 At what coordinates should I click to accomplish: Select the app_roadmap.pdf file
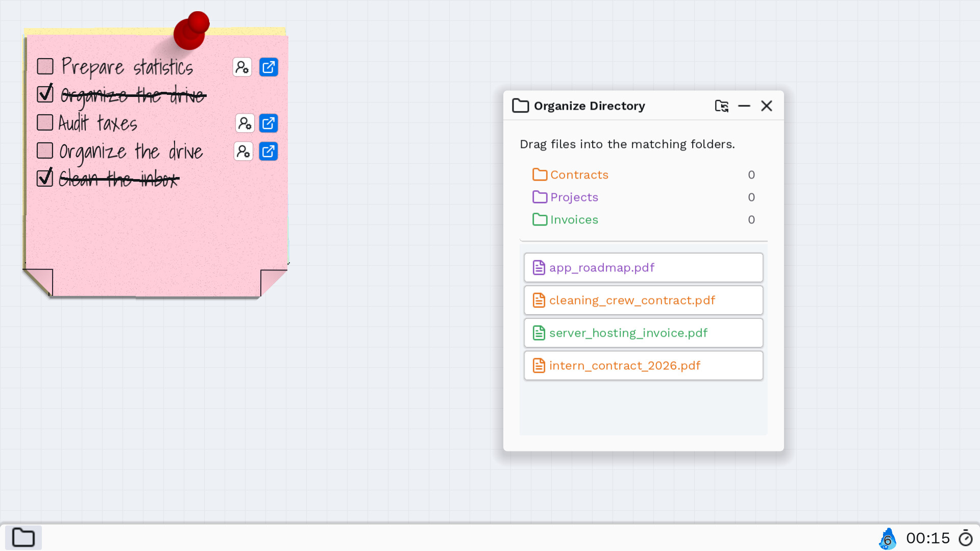click(x=643, y=267)
